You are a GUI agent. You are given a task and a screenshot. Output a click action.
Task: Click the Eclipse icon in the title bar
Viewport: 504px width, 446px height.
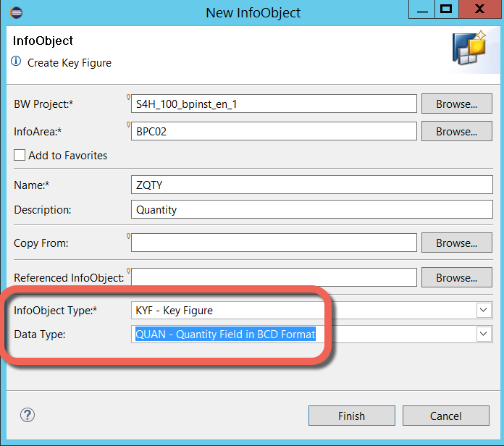point(16,13)
